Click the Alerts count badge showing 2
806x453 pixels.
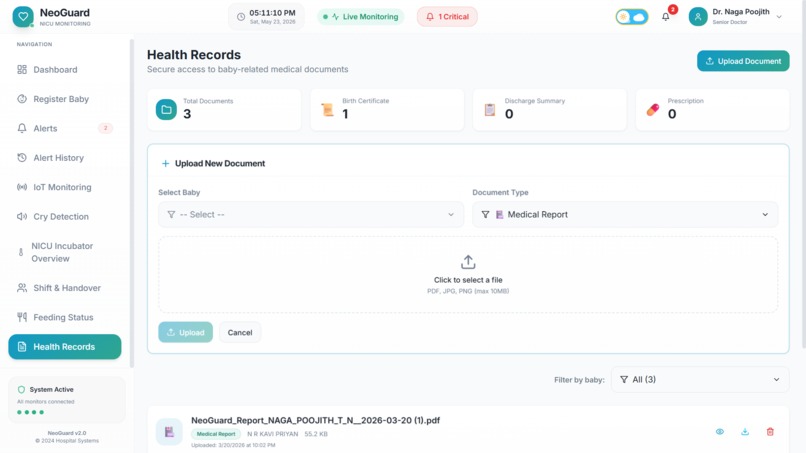click(105, 128)
